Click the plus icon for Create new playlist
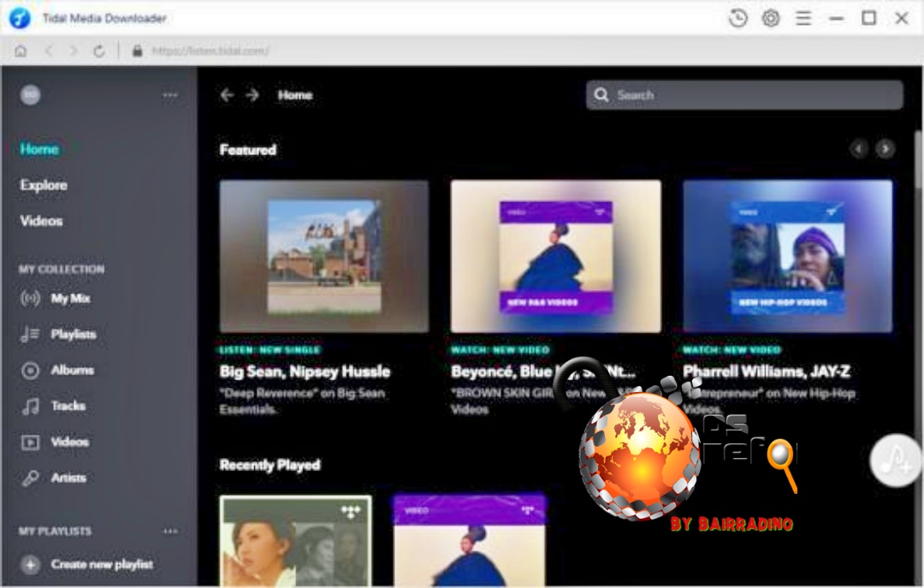 point(31,564)
